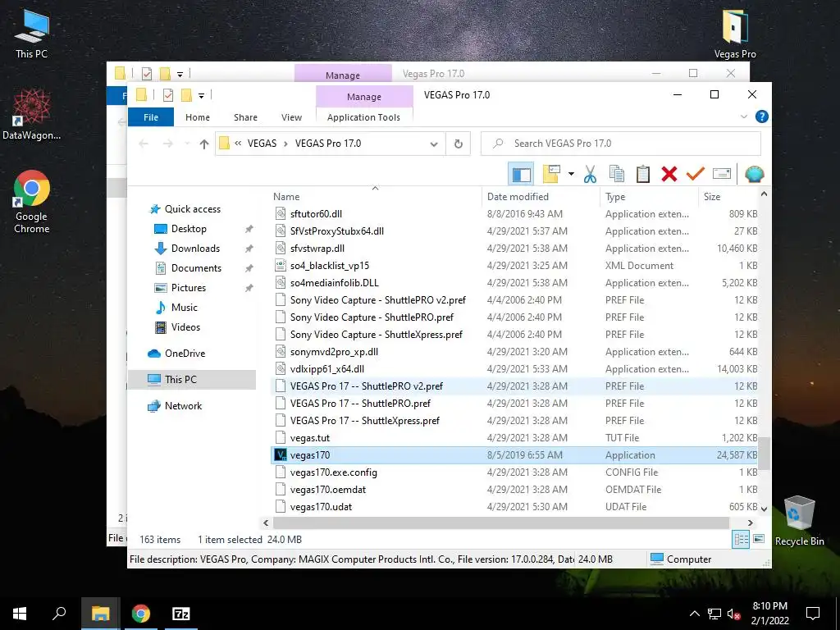Open Videos in navigation pane

tap(185, 326)
